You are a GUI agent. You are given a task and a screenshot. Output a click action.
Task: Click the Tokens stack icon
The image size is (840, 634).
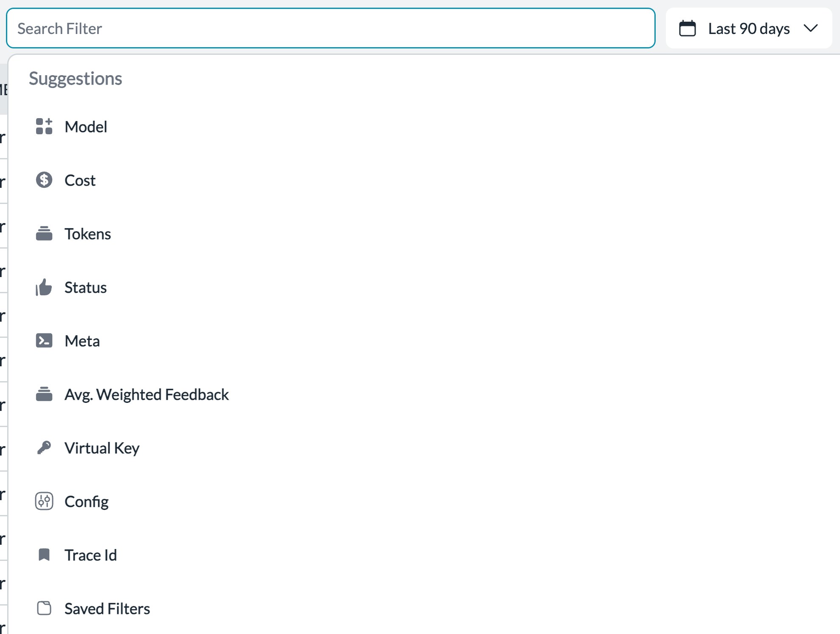click(x=44, y=234)
